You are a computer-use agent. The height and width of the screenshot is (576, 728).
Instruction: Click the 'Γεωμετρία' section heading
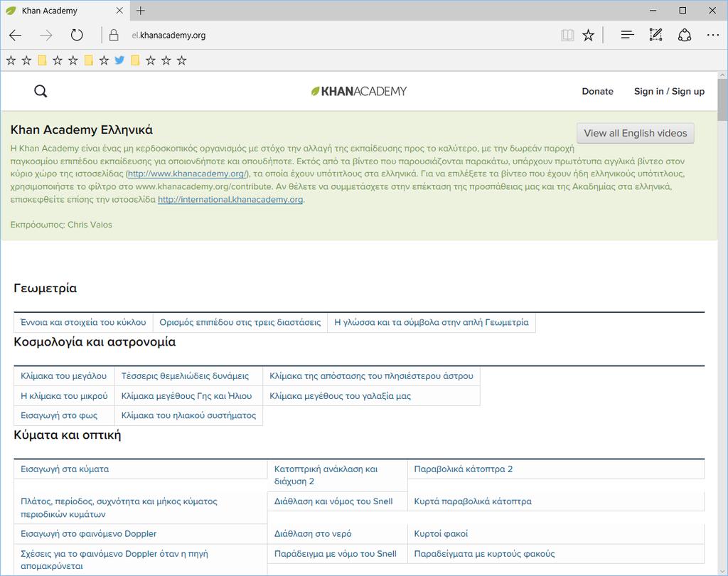click(45, 289)
